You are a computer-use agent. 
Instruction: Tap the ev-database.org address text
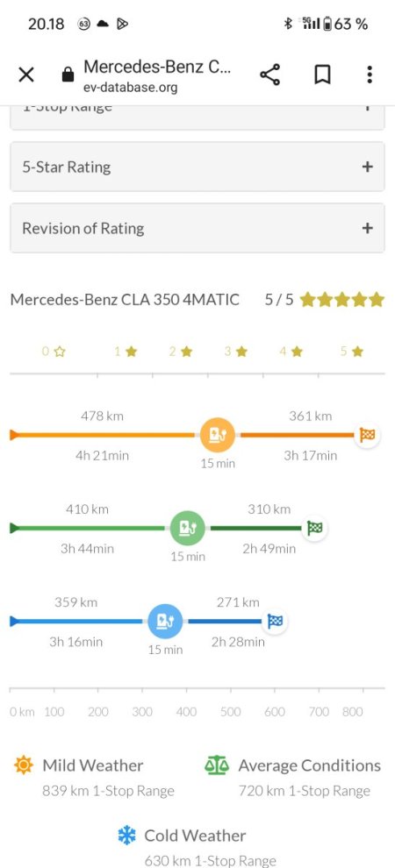[131, 88]
